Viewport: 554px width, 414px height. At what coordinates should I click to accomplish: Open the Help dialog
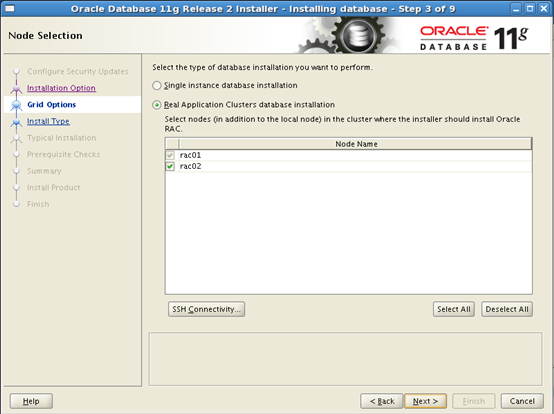(31, 401)
